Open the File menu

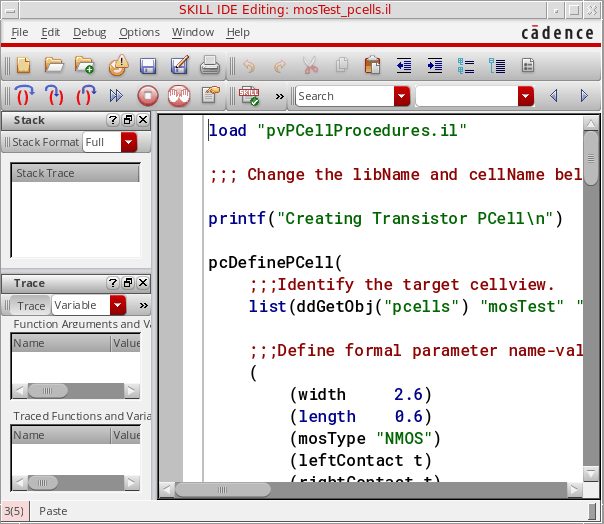coord(20,32)
